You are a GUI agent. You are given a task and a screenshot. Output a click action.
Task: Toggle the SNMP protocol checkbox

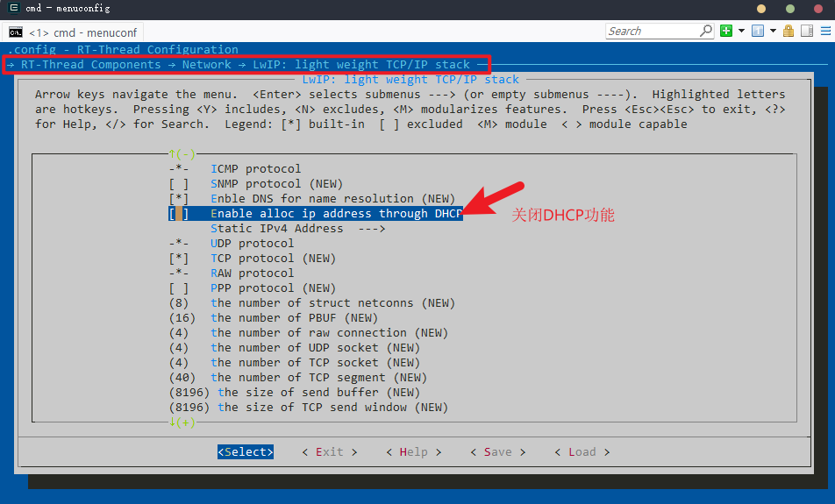(x=179, y=184)
